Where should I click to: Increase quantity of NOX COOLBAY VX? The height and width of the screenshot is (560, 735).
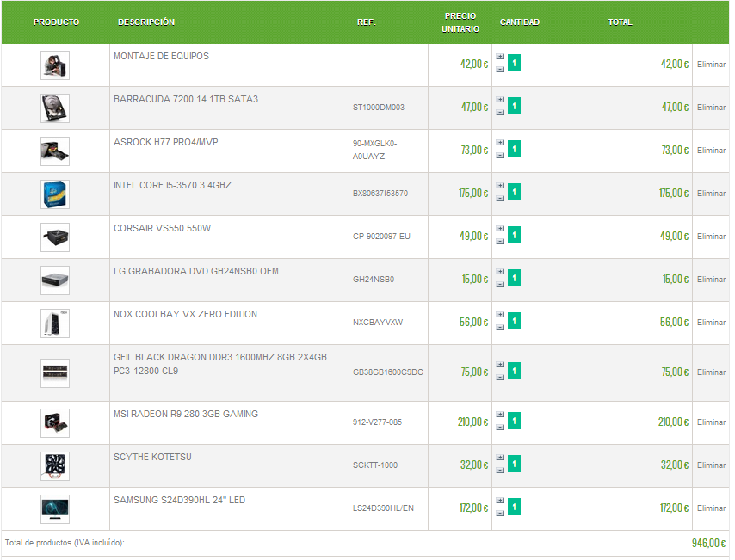click(x=500, y=316)
